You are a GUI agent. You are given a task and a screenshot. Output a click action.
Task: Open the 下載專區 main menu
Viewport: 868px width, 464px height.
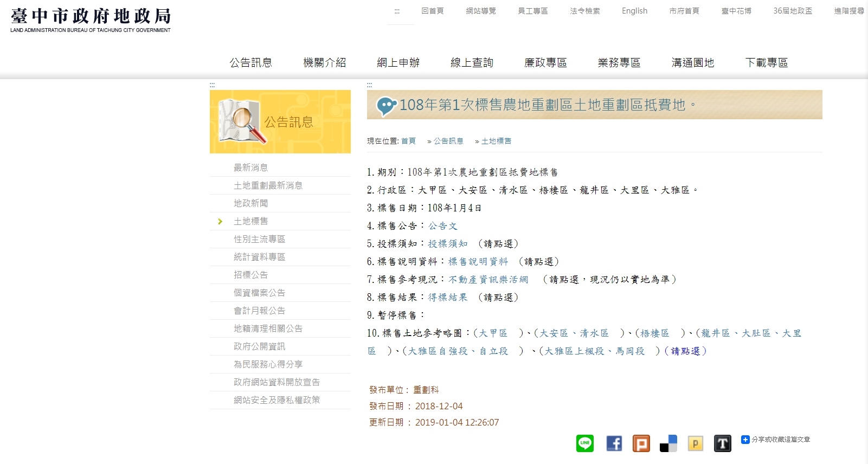pos(766,63)
